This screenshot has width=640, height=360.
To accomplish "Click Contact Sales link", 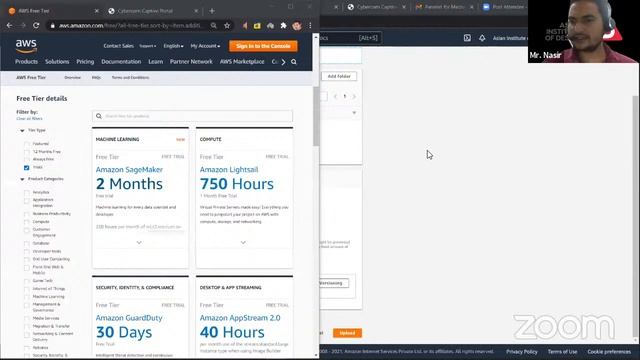I will click(118, 46).
